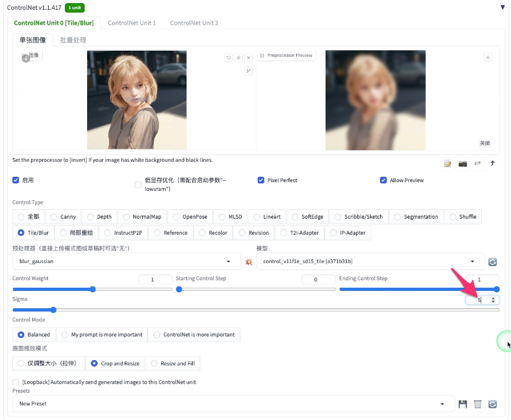511x420 pixels.
Task: Click Starting Control Step slider handle
Action: (x=179, y=289)
